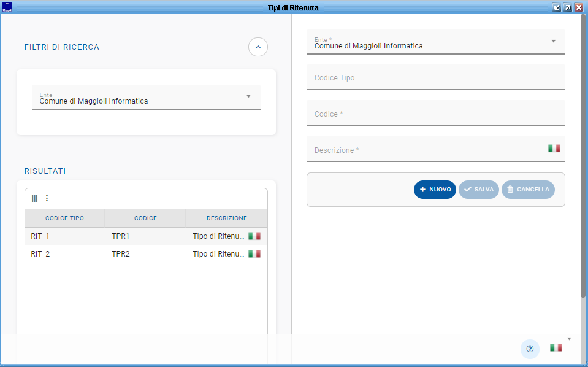Sort by the Descrizione column header
The image size is (588, 367).
coord(226,218)
